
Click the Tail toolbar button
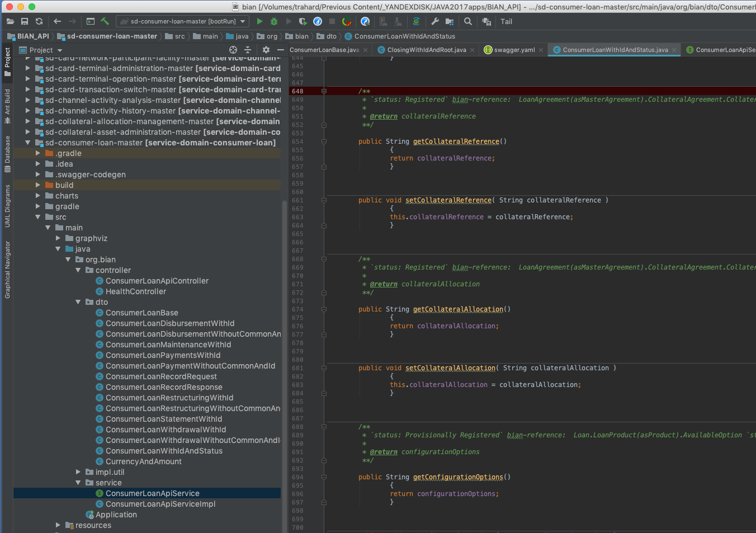[506, 21]
